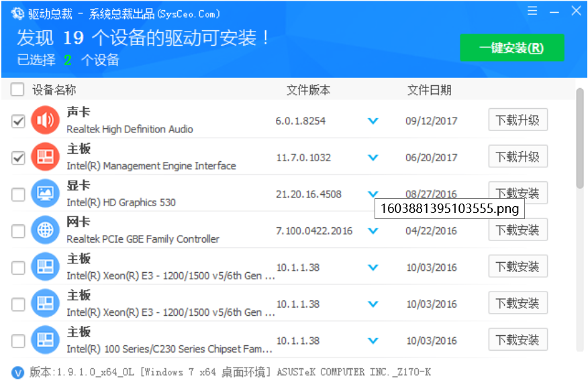This screenshot has width=588, height=391.
Task: Click the file date column header
Action: [x=429, y=90]
